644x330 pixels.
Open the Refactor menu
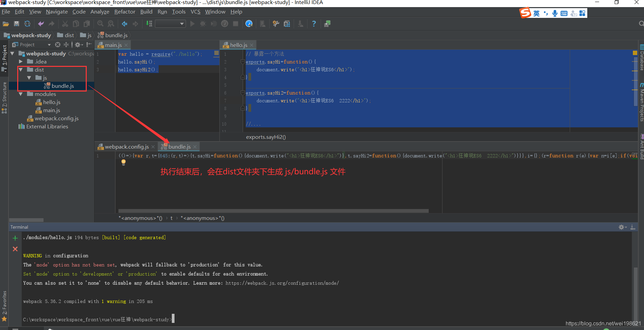(x=125, y=11)
